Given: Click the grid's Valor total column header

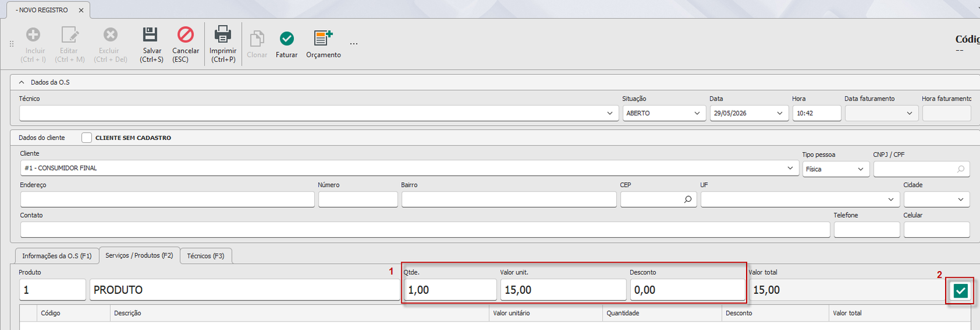Looking at the screenshot, I should pos(899,313).
